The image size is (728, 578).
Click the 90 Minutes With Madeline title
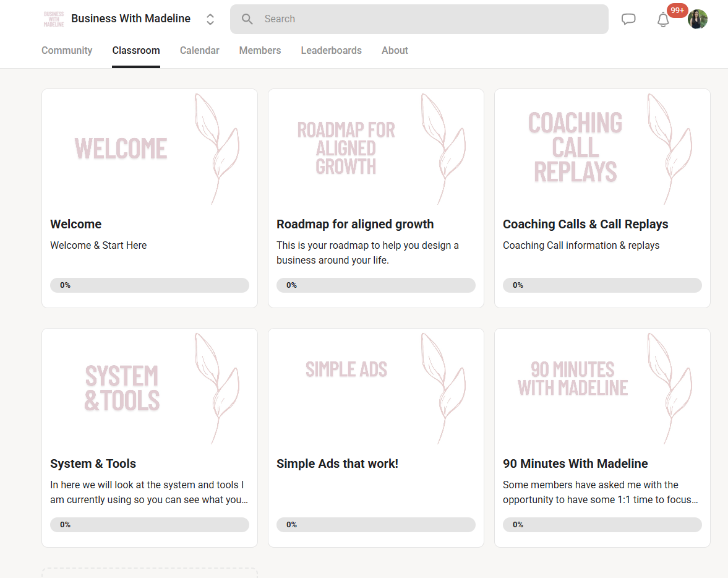[575, 464]
